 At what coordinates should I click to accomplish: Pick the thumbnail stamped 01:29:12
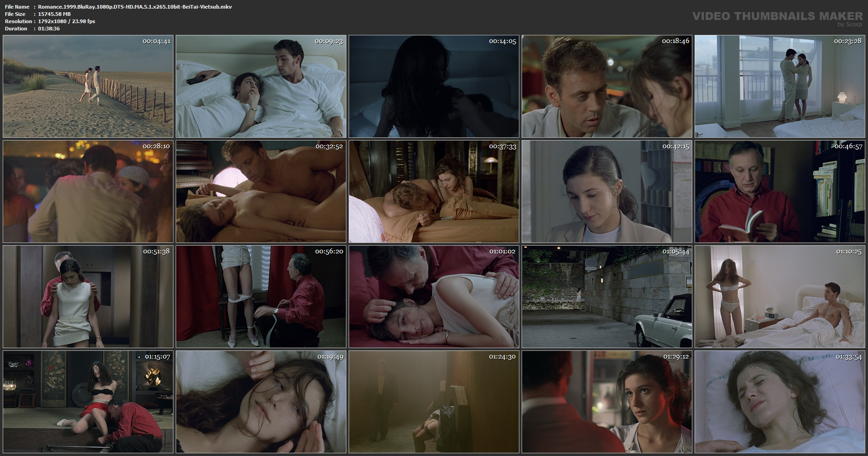point(607,402)
